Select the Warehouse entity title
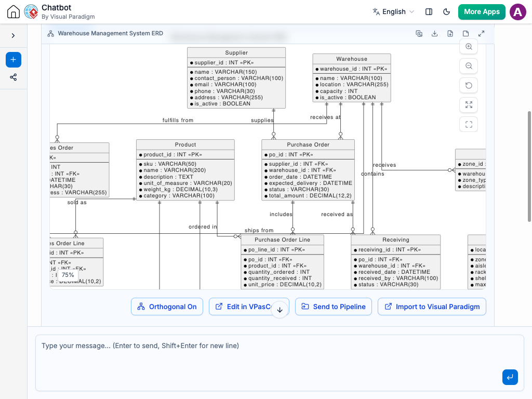The width and height of the screenshot is (532, 399). (x=352, y=59)
